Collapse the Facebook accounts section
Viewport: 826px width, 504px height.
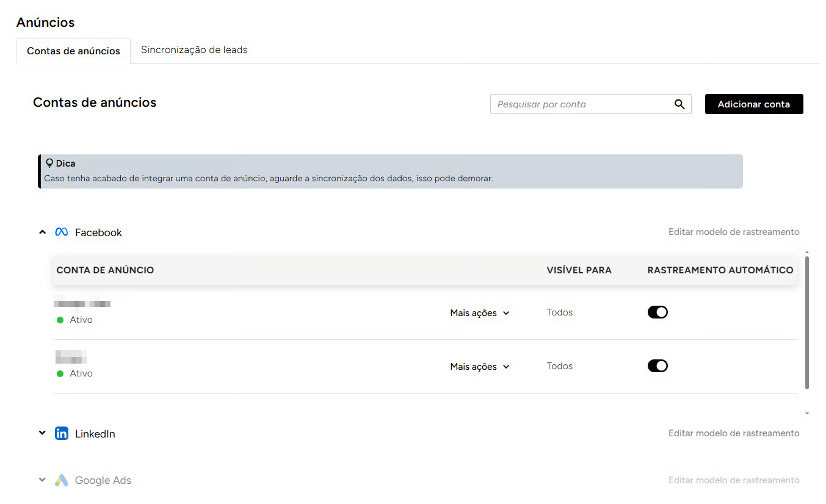click(42, 232)
